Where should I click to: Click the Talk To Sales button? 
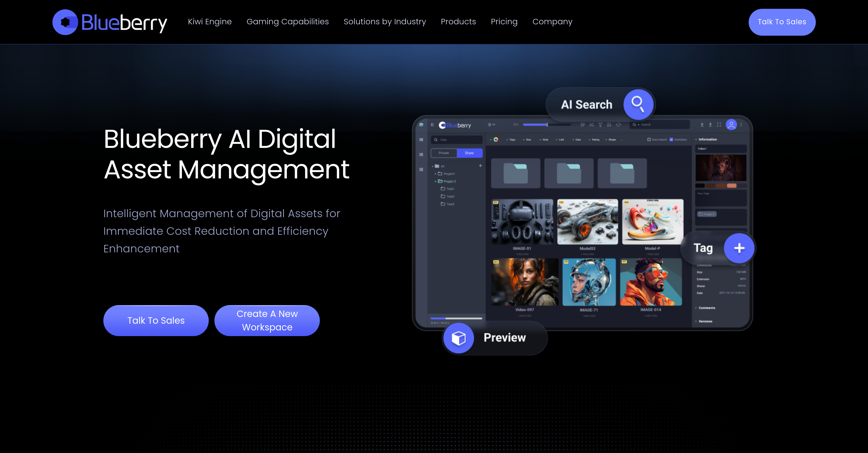tap(156, 320)
